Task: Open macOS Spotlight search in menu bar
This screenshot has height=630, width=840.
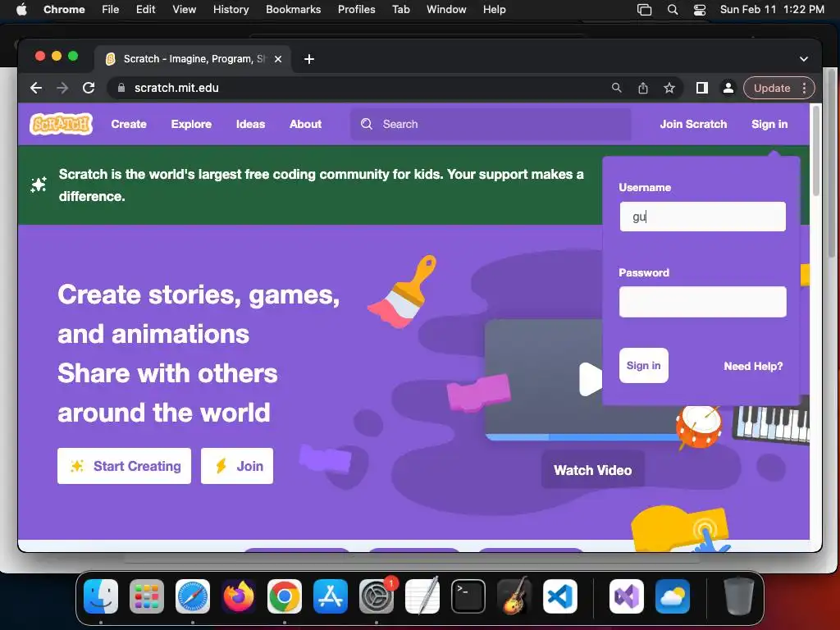Action: pos(673,10)
